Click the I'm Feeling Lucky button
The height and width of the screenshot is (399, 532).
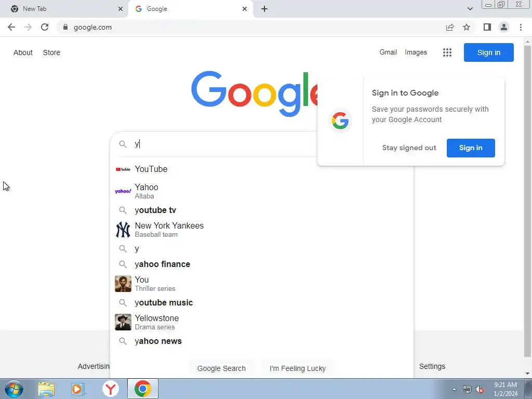(298, 368)
